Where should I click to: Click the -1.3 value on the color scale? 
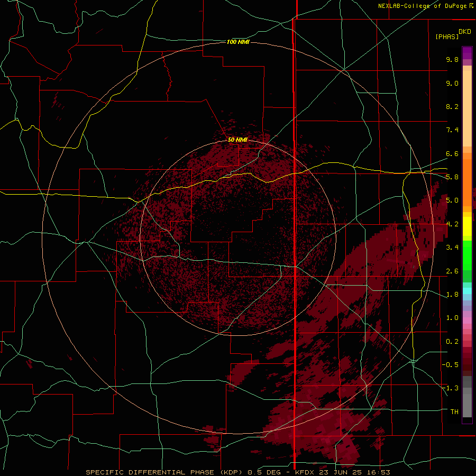pos(450,388)
